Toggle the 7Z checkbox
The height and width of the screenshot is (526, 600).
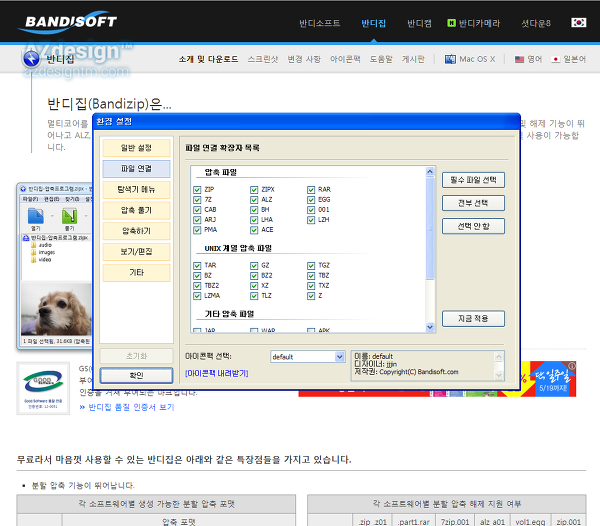click(197, 200)
